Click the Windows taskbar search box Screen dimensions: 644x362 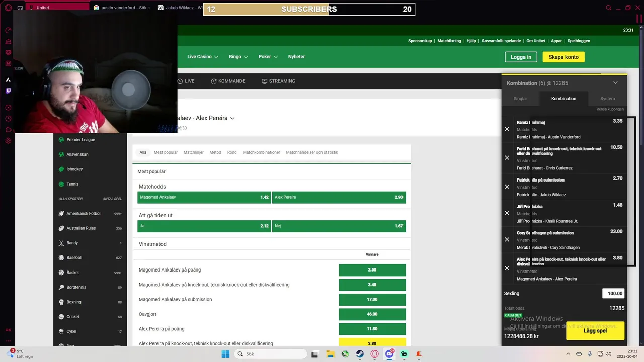(x=271, y=354)
